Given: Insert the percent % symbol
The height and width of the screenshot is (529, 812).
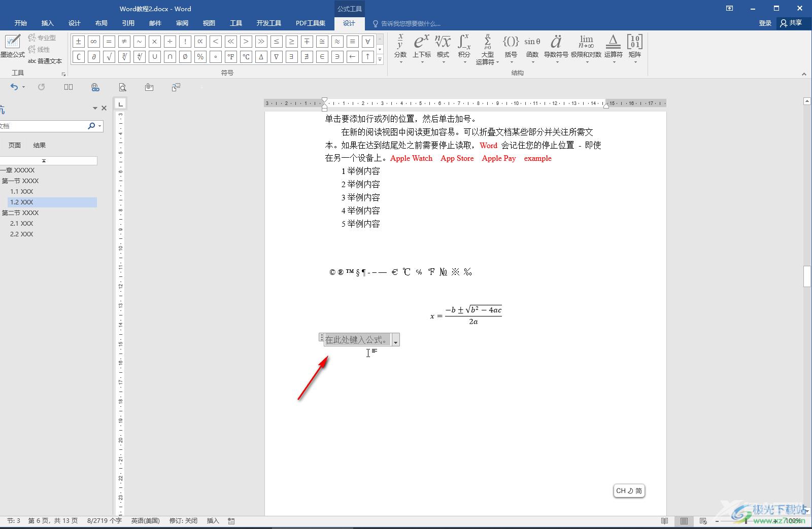Looking at the screenshot, I should pyautogui.click(x=200, y=57).
